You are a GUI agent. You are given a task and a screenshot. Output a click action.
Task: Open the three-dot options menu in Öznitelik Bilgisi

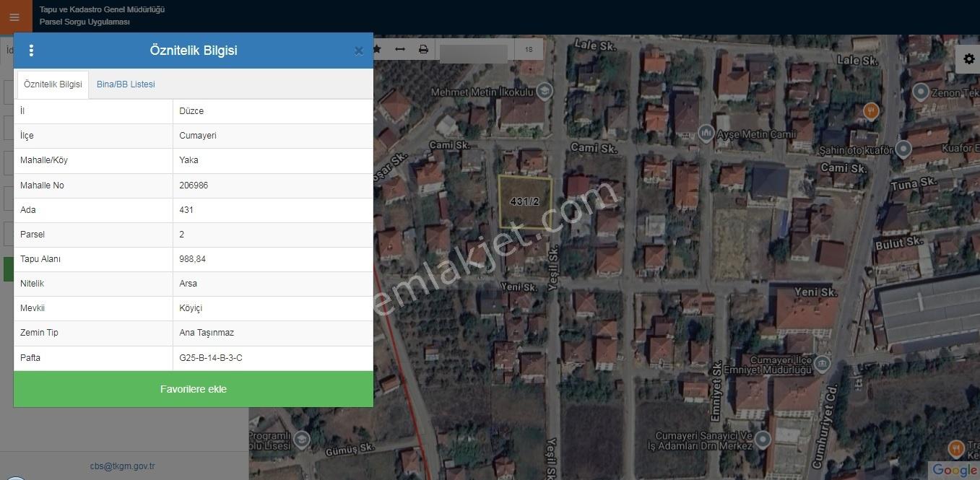pos(31,51)
